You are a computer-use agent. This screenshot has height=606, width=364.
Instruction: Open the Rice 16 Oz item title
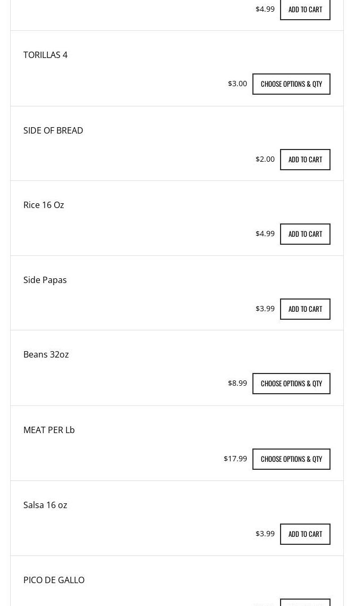pos(44,205)
